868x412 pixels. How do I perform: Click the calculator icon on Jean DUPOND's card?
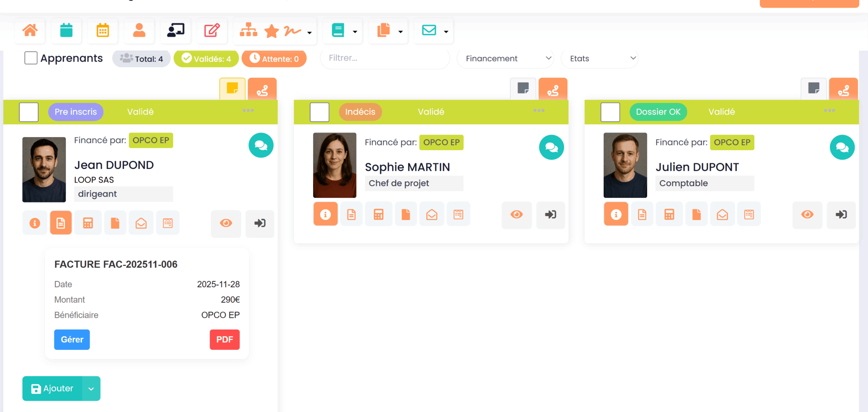(x=88, y=223)
